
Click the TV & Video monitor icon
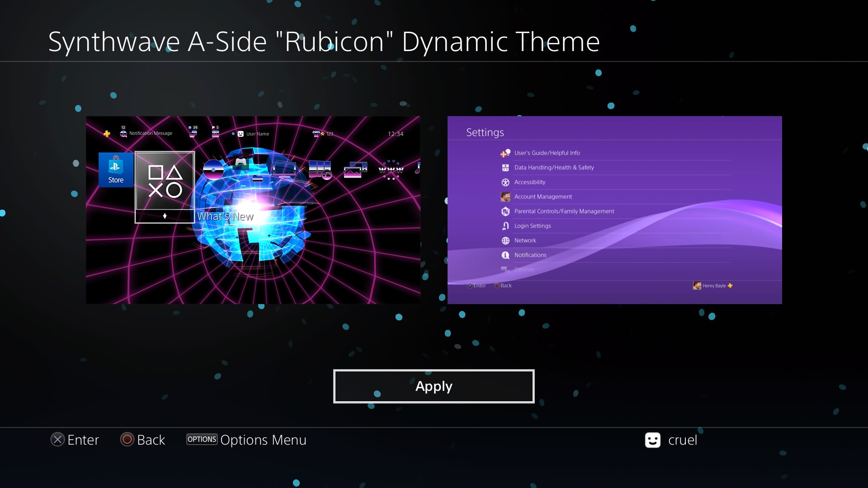click(284, 170)
